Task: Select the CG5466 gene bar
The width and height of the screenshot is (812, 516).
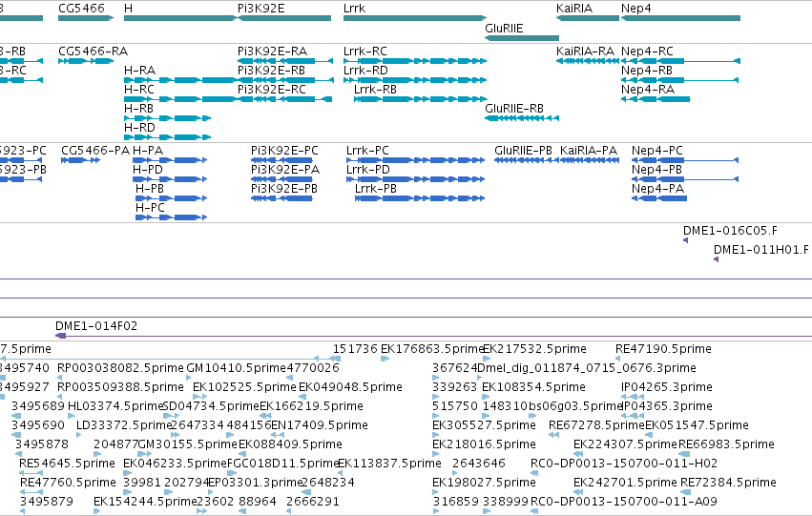Action: 86,18
